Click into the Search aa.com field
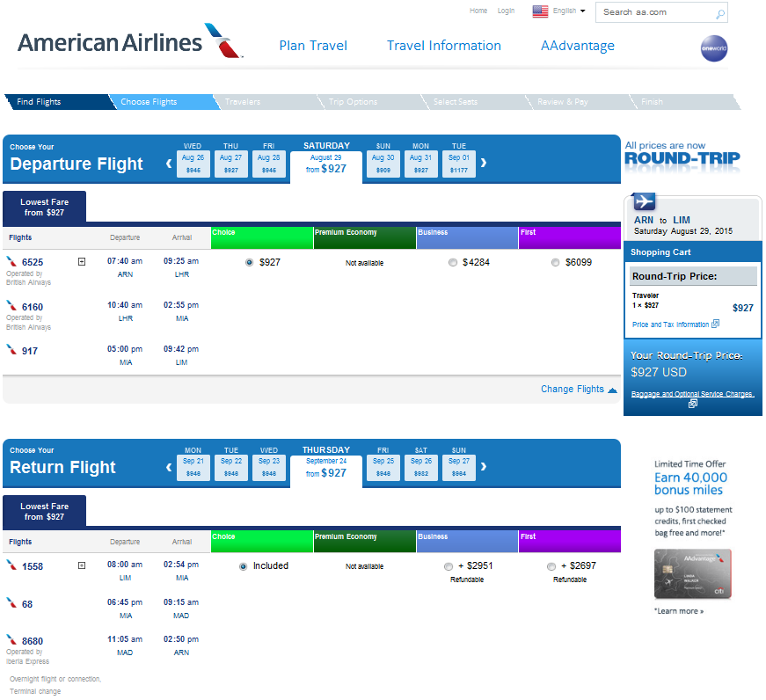The image size is (766, 700). coord(655,12)
